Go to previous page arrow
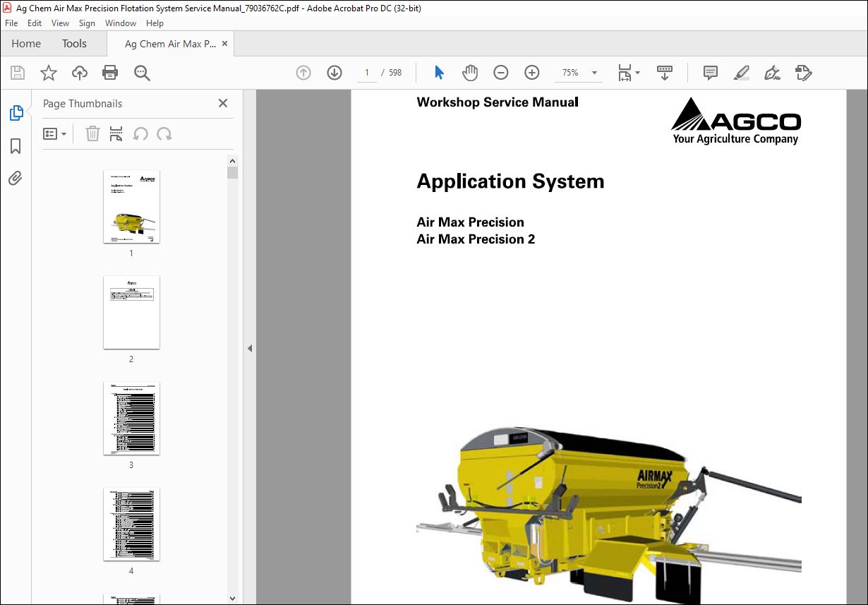This screenshot has width=868, height=605. [x=303, y=73]
